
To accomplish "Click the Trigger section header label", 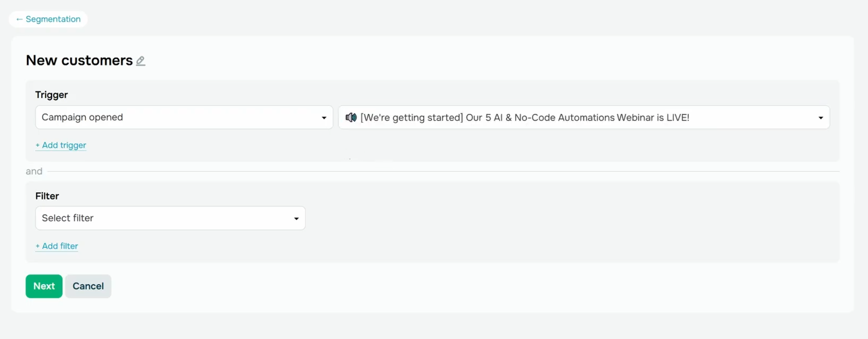I will (51, 94).
